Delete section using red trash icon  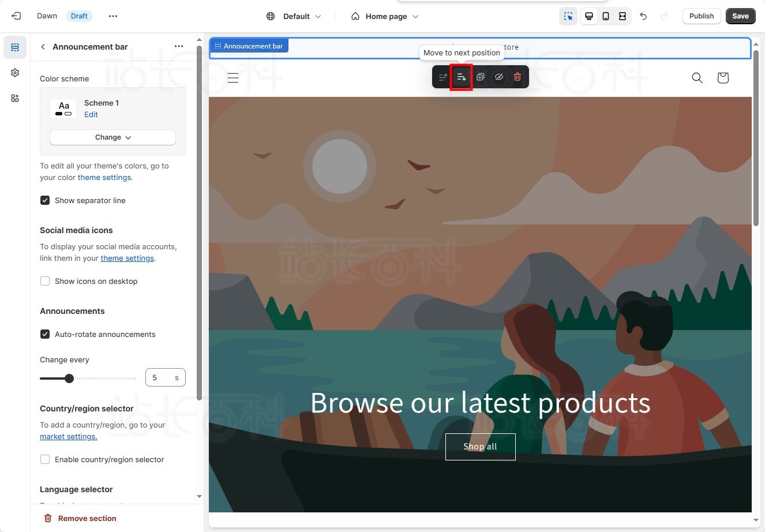point(517,77)
